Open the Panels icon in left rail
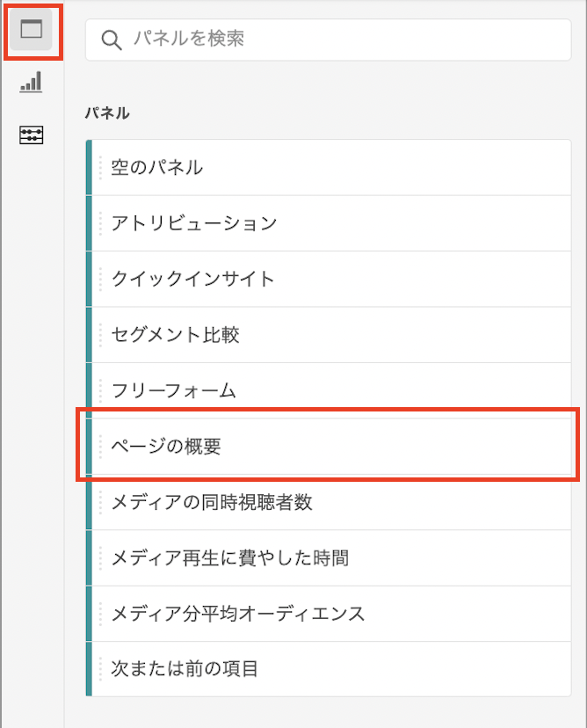 32,29
